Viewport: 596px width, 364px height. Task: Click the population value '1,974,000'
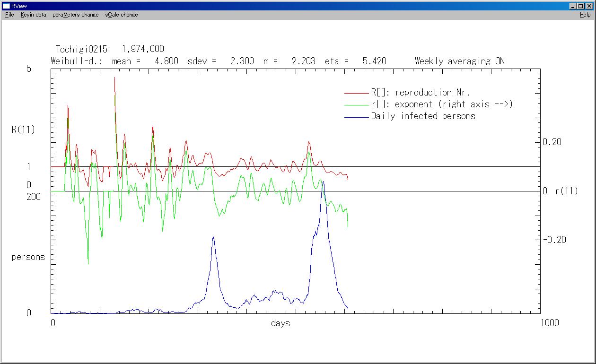click(143, 49)
